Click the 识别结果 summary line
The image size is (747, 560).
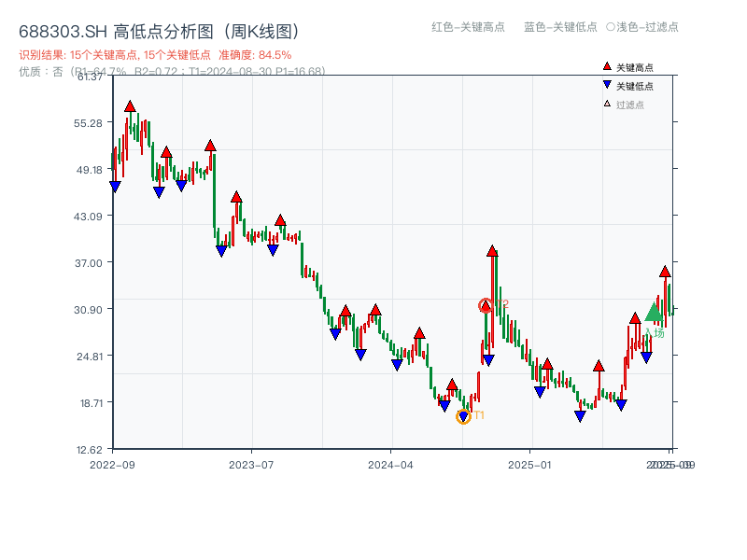point(155,55)
